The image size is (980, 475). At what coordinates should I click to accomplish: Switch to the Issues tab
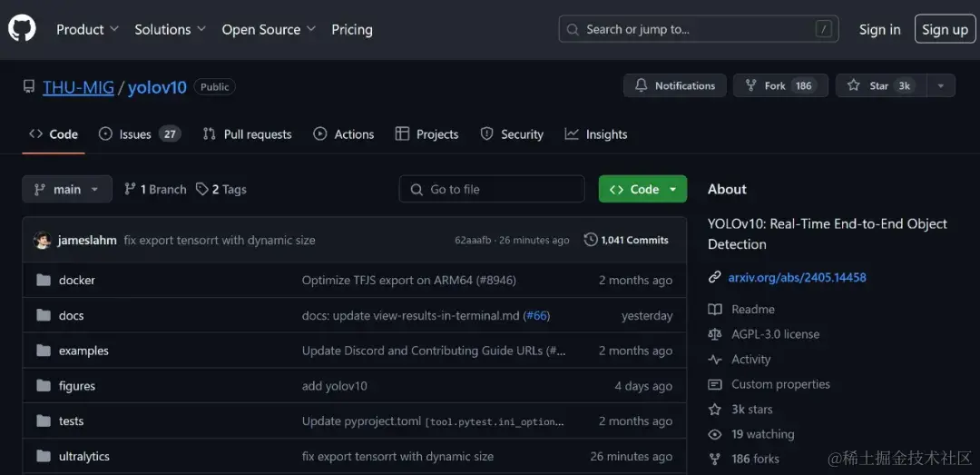click(139, 134)
